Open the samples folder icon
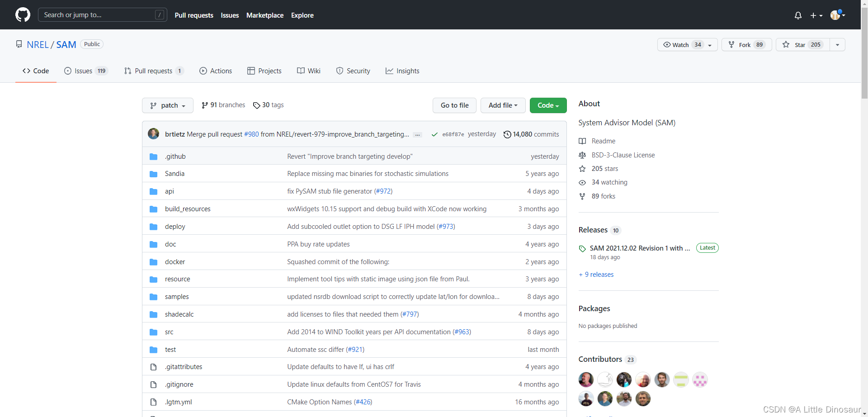Image resolution: width=868 pixels, height=417 pixels. click(154, 297)
